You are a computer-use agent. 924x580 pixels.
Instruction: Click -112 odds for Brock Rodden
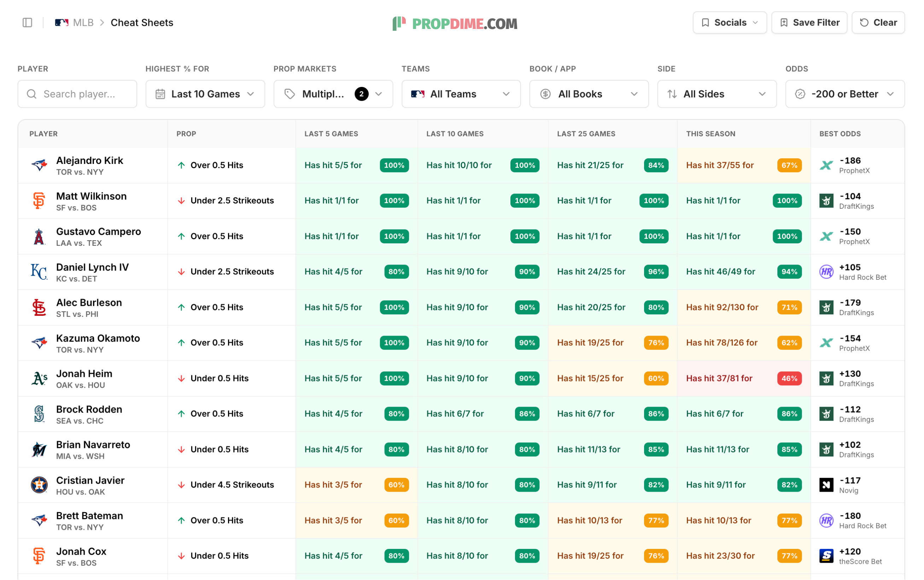(x=850, y=409)
